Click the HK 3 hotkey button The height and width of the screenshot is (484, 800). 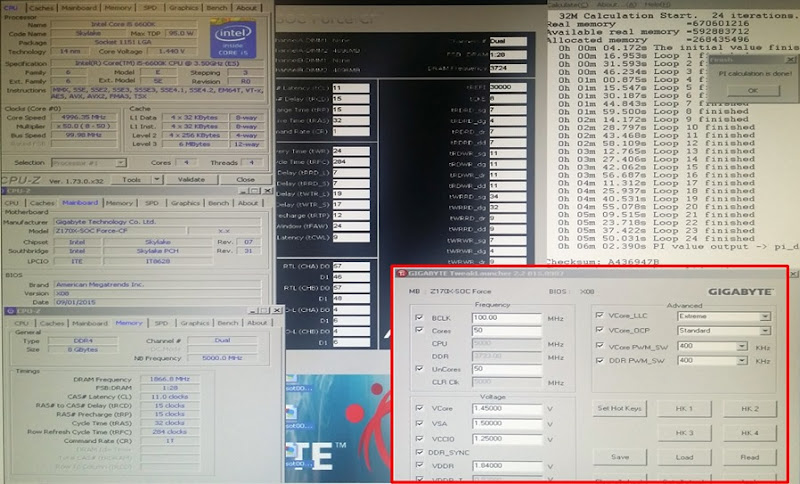[684, 432]
